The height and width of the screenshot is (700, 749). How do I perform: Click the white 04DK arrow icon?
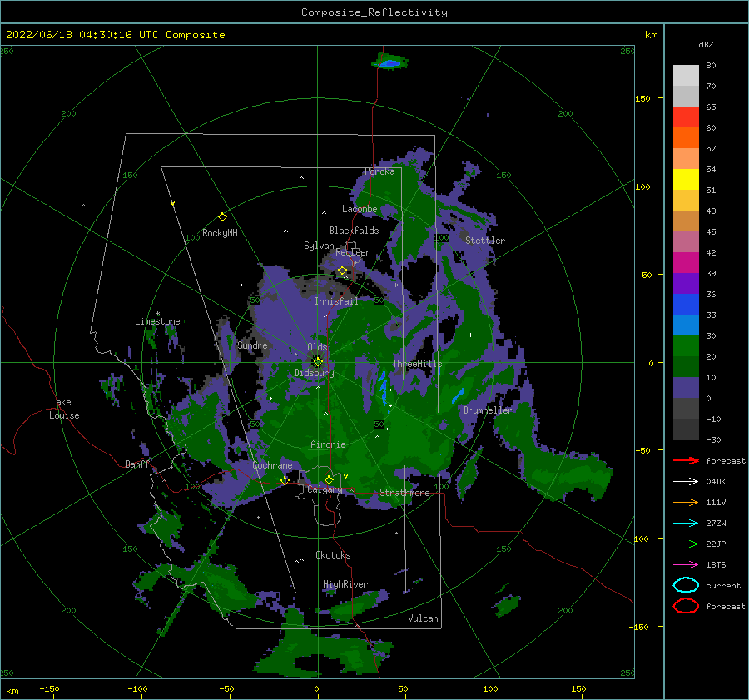(686, 481)
